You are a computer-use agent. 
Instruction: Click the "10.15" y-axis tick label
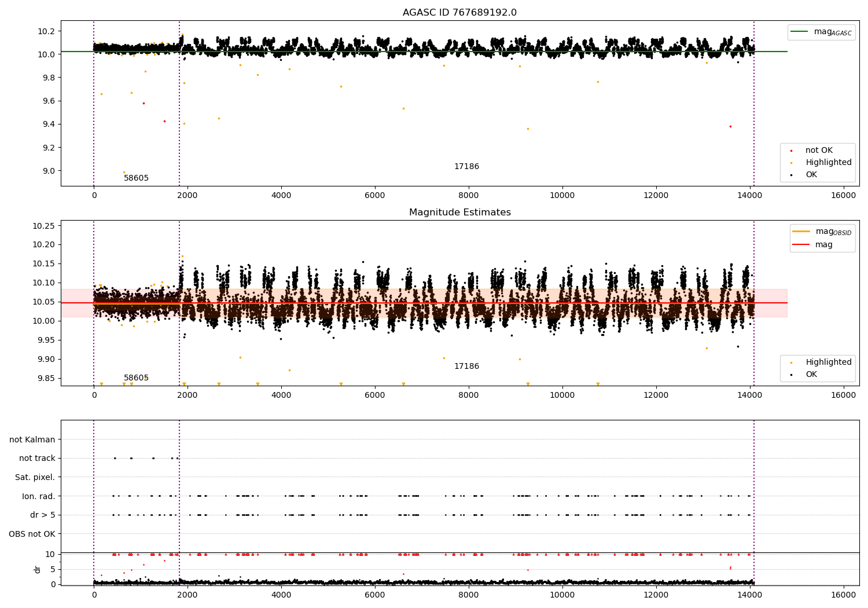tap(44, 264)
